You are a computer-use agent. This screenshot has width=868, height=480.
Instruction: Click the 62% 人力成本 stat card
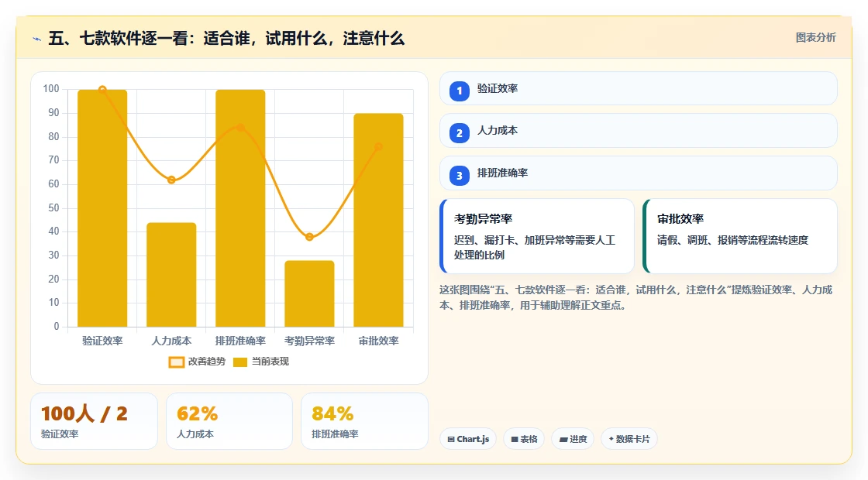229,421
